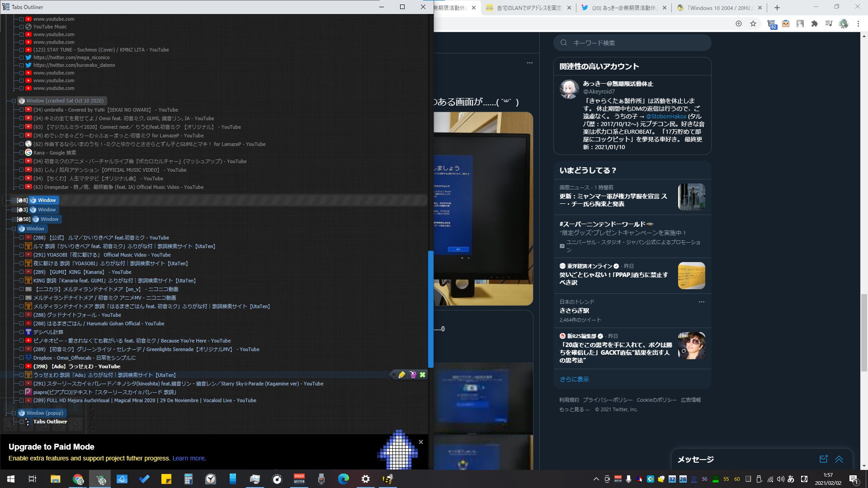
Task: Collapse the crashed Sat Oct 10 2020 window node
Action: click(14, 101)
